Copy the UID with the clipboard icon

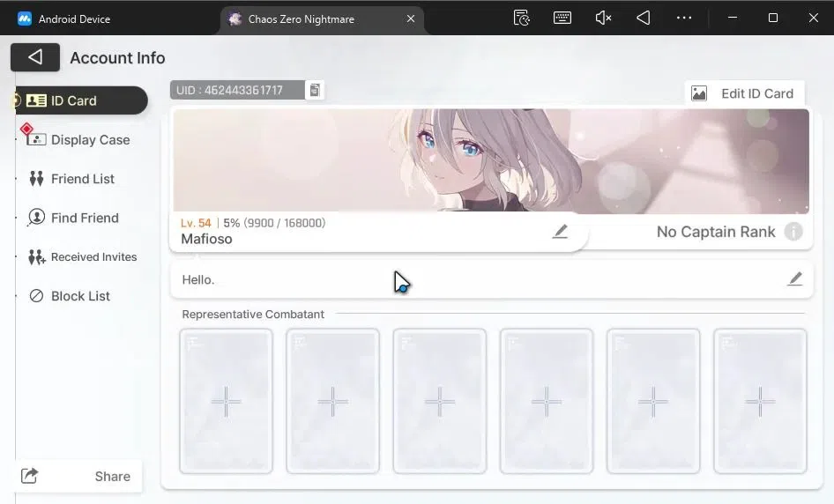(315, 90)
